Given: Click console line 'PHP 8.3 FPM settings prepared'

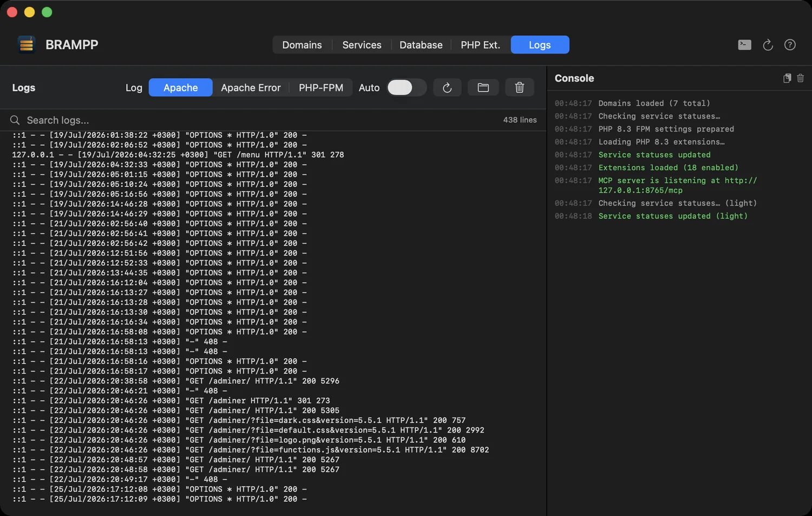Looking at the screenshot, I should [666, 129].
